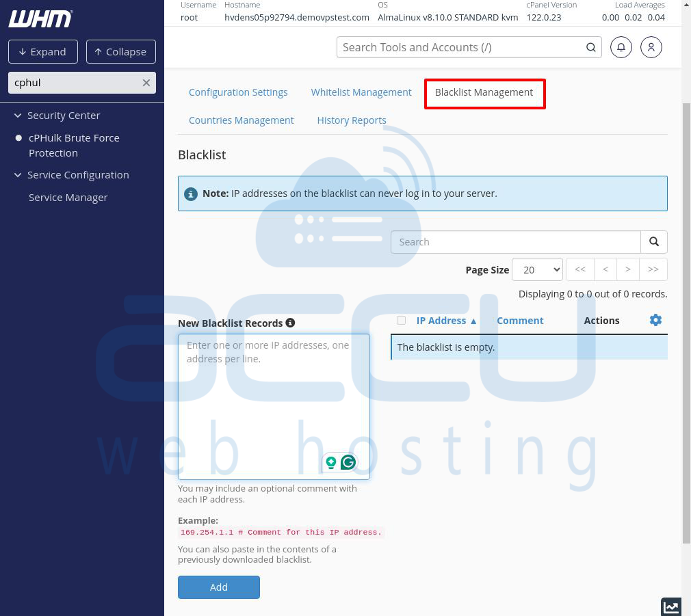Screen dimensions: 691x616
Task: Click the magnifier in the top search bar
Action: pos(591,47)
